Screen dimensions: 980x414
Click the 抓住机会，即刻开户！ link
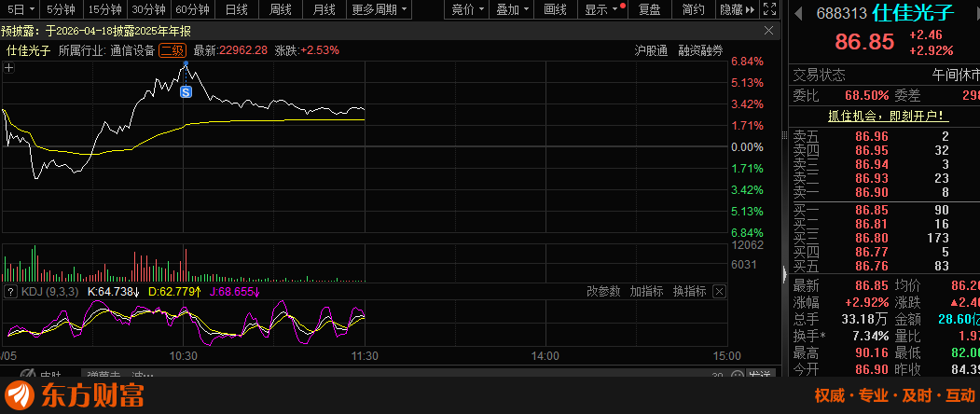click(x=889, y=116)
